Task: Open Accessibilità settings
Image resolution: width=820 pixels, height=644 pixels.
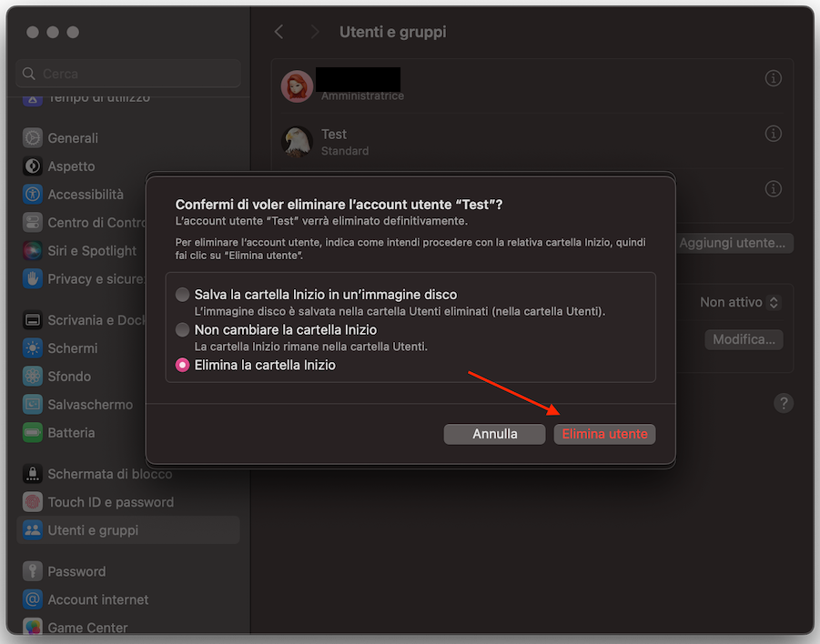Action: [32, 194]
